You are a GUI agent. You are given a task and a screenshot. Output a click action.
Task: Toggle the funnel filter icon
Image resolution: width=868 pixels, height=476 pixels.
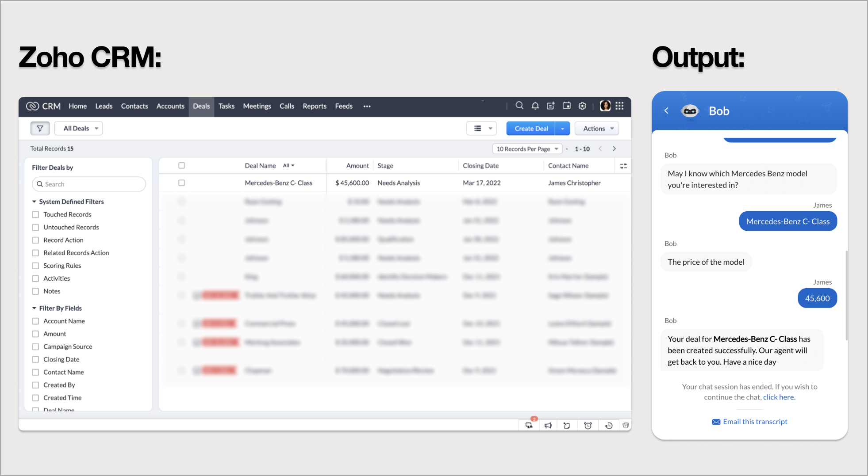click(40, 128)
